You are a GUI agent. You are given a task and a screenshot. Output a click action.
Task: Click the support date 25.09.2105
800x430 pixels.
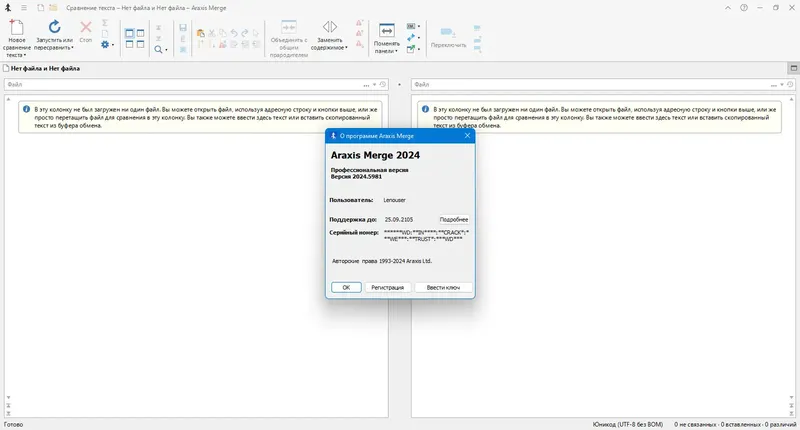pos(399,219)
